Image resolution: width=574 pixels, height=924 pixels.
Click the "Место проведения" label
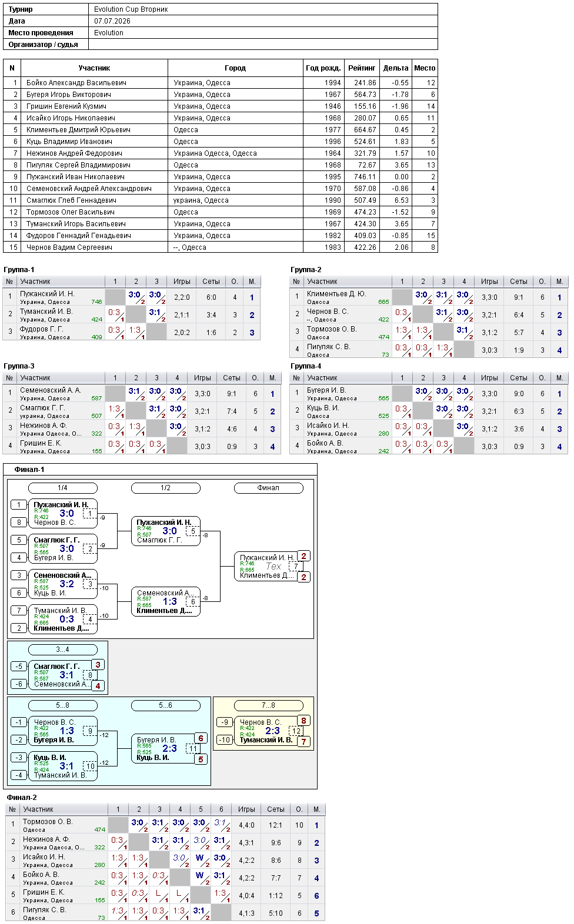click(x=41, y=33)
